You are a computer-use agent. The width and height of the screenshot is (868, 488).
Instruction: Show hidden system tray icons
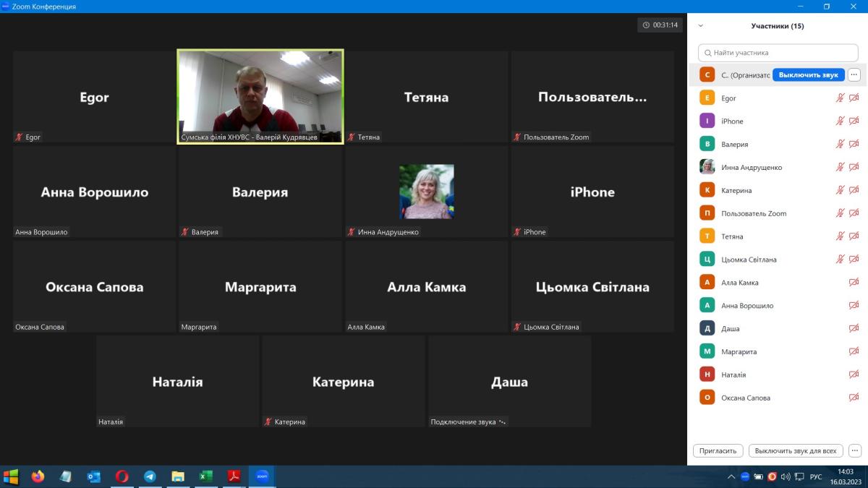(x=732, y=477)
